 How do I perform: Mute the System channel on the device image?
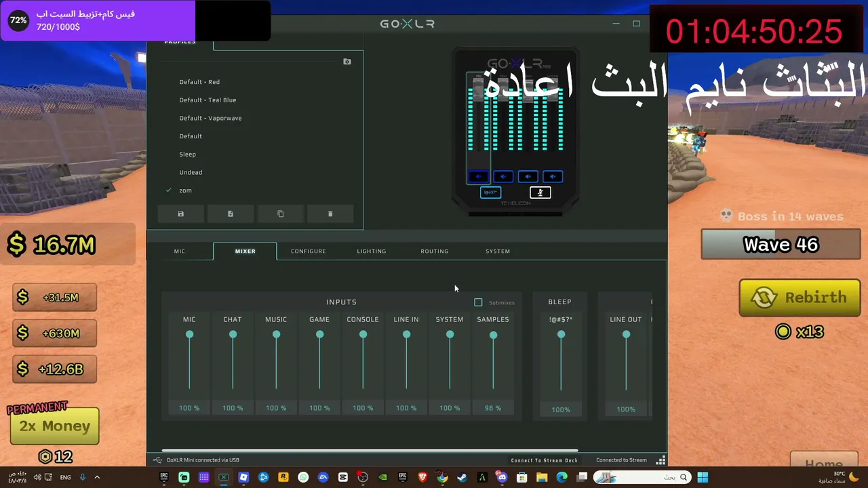point(553,176)
